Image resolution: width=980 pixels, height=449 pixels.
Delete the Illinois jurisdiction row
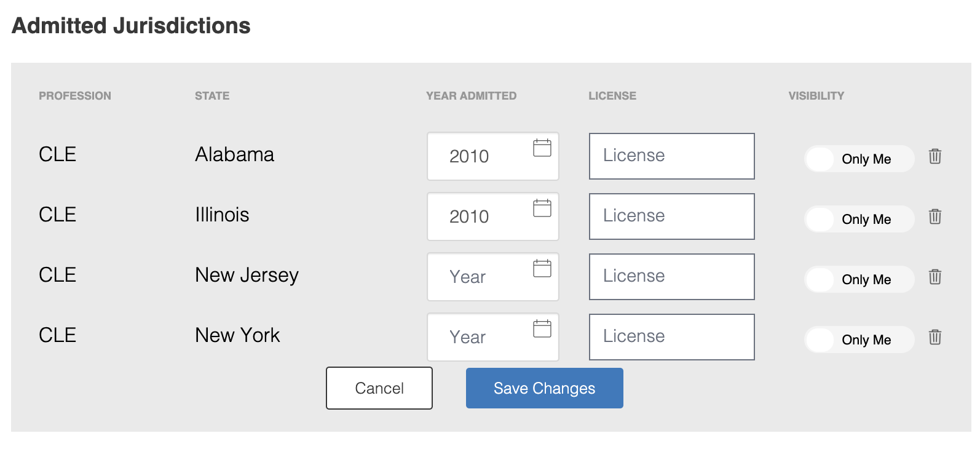[935, 217]
